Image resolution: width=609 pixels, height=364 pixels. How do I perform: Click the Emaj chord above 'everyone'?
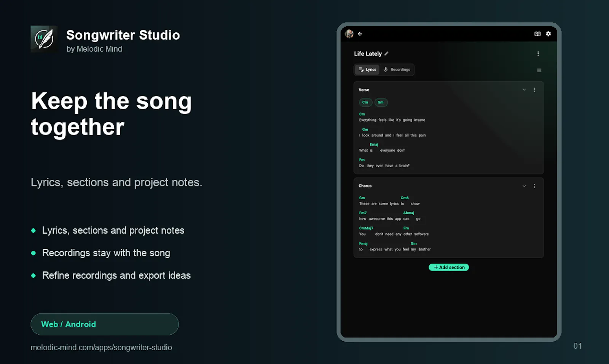(x=374, y=145)
